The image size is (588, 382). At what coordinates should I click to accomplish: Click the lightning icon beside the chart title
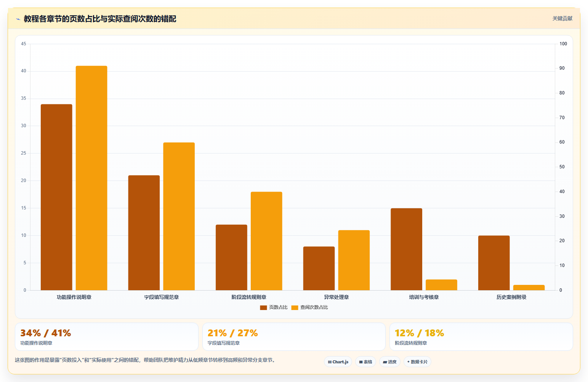pos(18,19)
